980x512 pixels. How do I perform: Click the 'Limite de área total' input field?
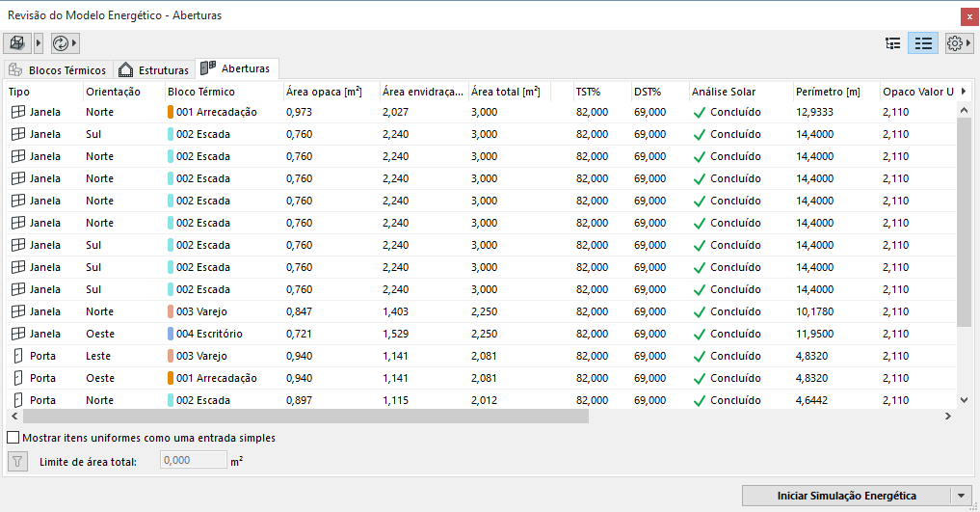pos(193,461)
